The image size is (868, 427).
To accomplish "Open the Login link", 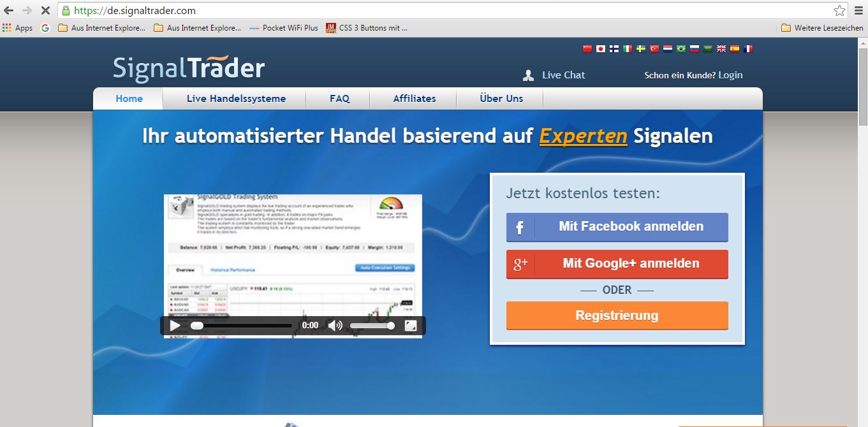I will click(730, 75).
